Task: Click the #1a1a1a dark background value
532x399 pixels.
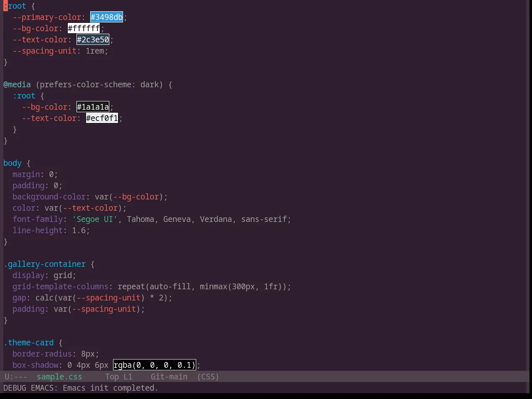Action: point(93,107)
